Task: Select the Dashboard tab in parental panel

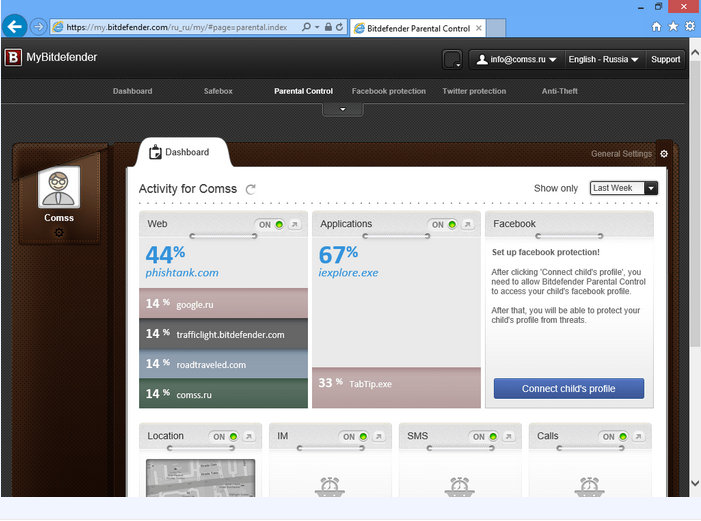Action: coord(182,152)
